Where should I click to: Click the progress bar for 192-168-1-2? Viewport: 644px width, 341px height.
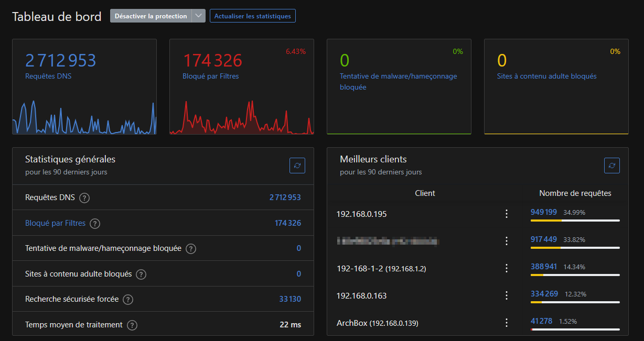[575, 275]
